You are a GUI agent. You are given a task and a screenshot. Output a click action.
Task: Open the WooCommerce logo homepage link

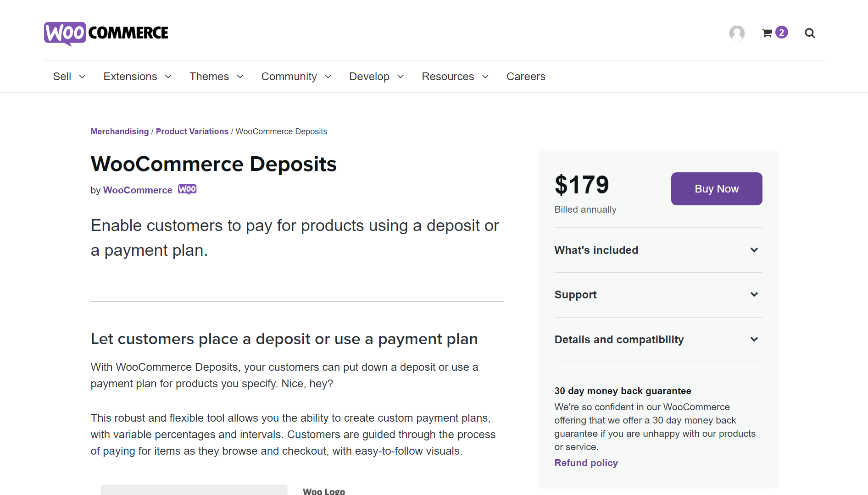(106, 33)
